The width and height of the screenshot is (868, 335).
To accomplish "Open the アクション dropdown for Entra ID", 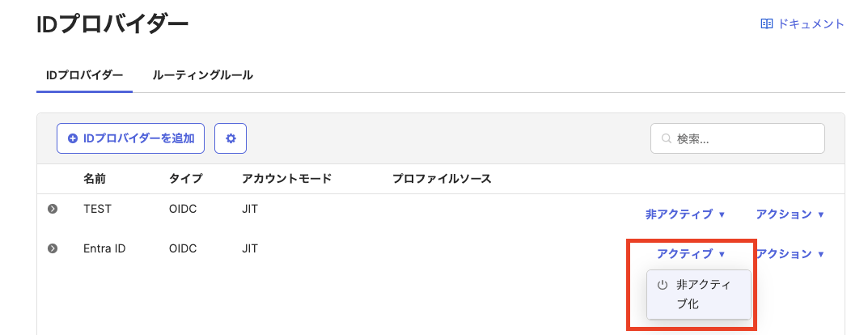I will point(790,254).
